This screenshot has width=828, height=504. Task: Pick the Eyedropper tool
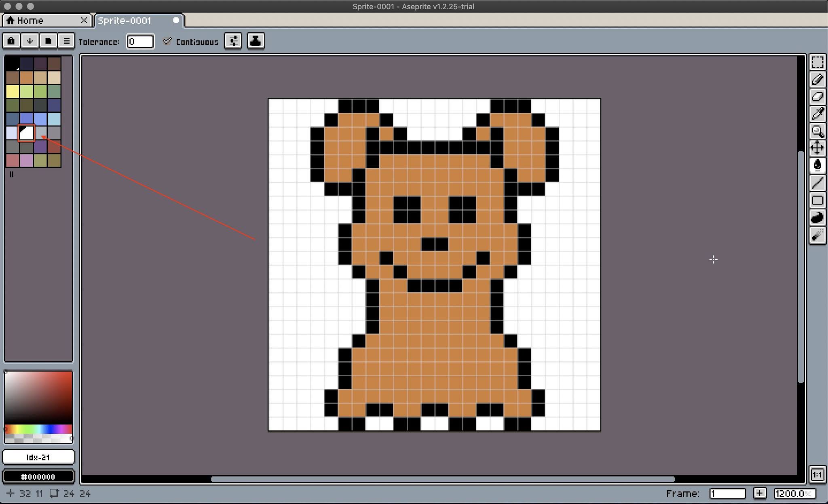pyautogui.click(x=817, y=114)
